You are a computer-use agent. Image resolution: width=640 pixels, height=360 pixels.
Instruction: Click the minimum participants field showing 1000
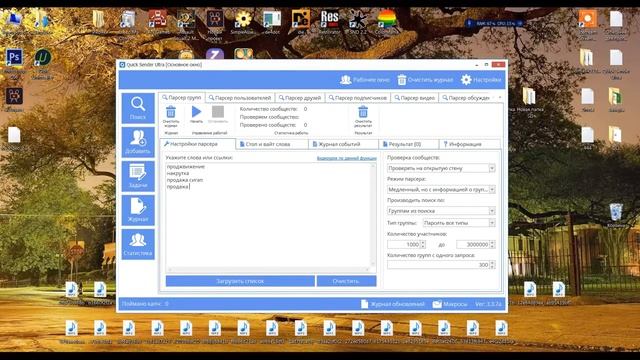click(x=404, y=244)
